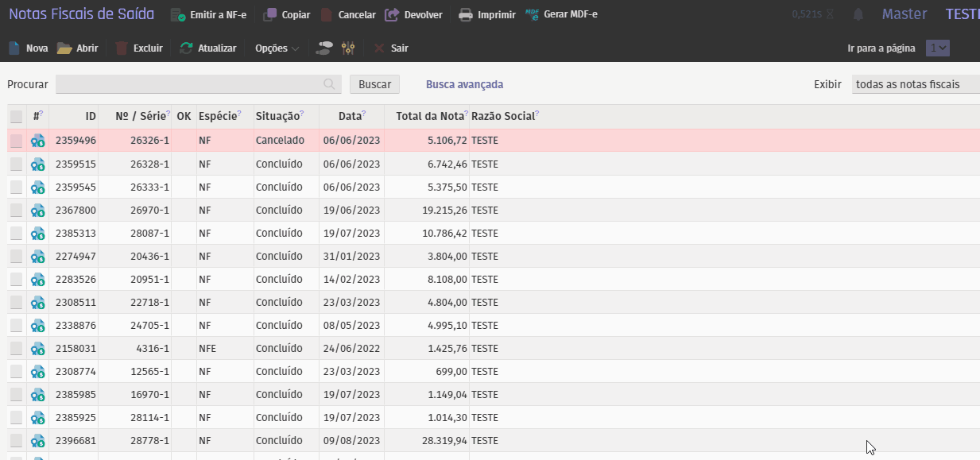This screenshot has height=460, width=980.
Task: Open the notifications bell
Action: pyautogui.click(x=858, y=14)
